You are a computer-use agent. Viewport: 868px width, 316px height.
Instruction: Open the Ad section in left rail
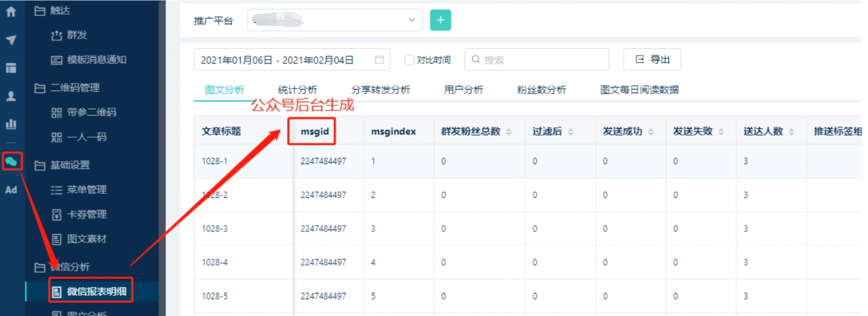[x=11, y=190]
